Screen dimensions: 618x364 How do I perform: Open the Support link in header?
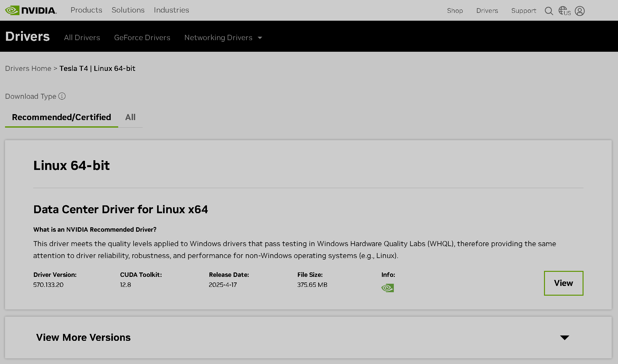point(524,11)
